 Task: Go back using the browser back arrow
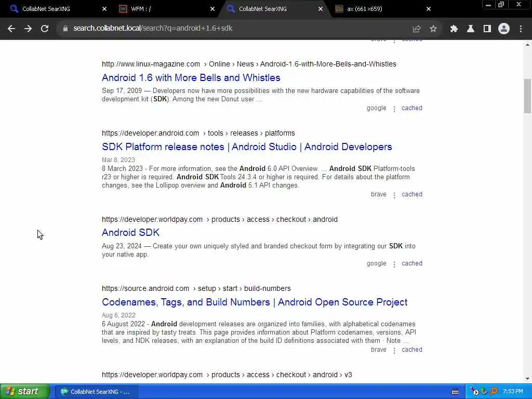[x=11, y=29]
